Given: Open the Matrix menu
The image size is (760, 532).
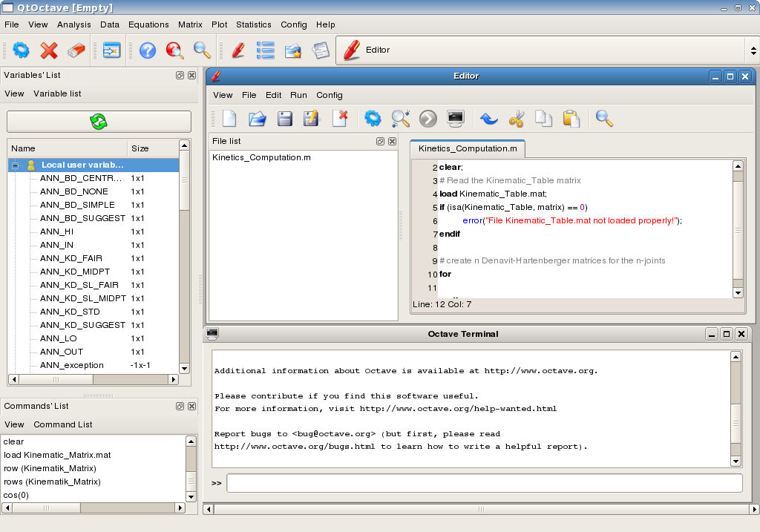Looking at the screenshot, I should (x=190, y=24).
